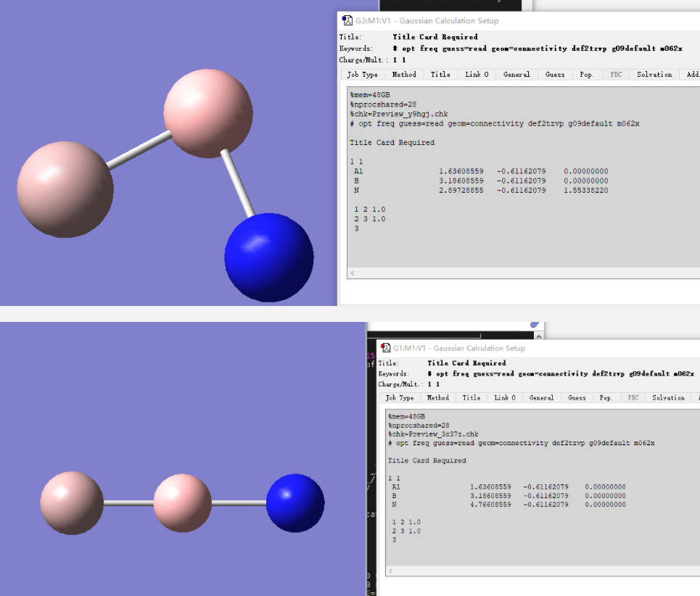The width and height of the screenshot is (700, 596).
Task: Click left scroll arrow under G3:M1:V1 input preview
Action: tap(353, 273)
